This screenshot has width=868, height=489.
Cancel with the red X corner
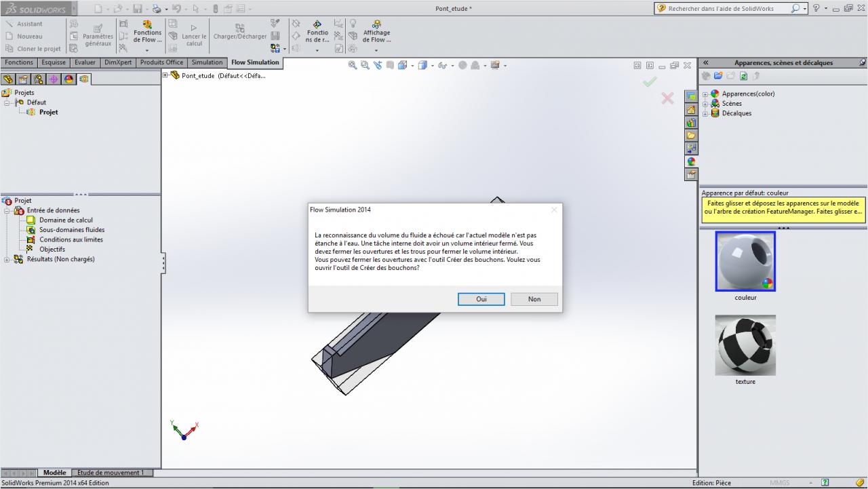tap(667, 98)
